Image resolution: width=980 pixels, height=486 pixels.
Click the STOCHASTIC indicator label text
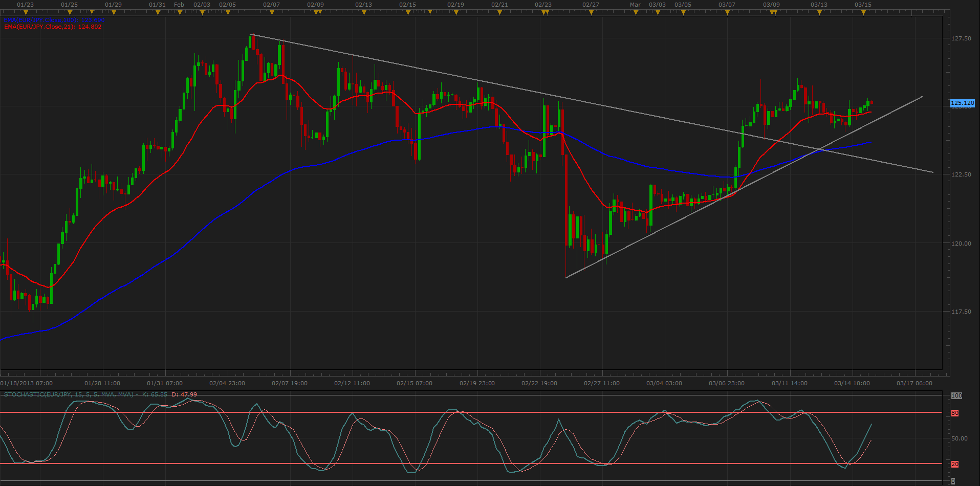68,394
